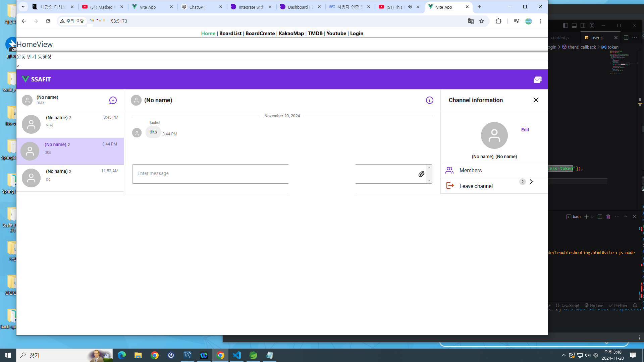Open the Youtube nav link
This screenshot has width=644, height=362.
(x=336, y=34)
